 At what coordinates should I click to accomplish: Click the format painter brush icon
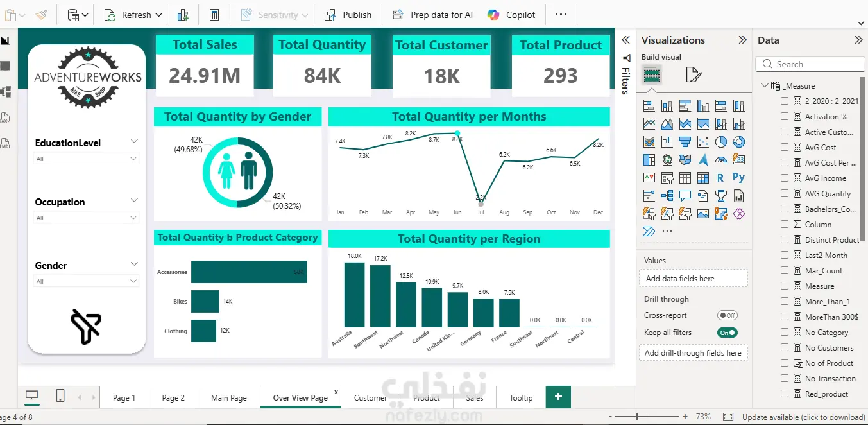[x=41, y=15]
